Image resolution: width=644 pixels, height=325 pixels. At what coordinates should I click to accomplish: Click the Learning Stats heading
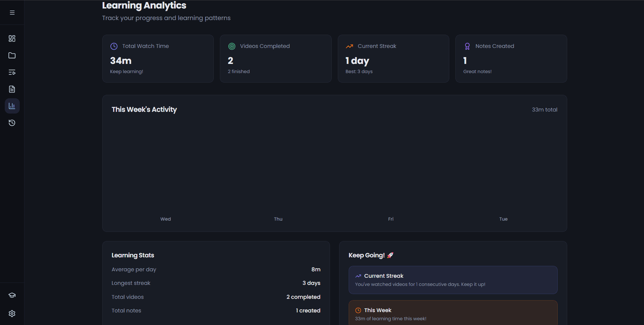(x=133, y=255)
